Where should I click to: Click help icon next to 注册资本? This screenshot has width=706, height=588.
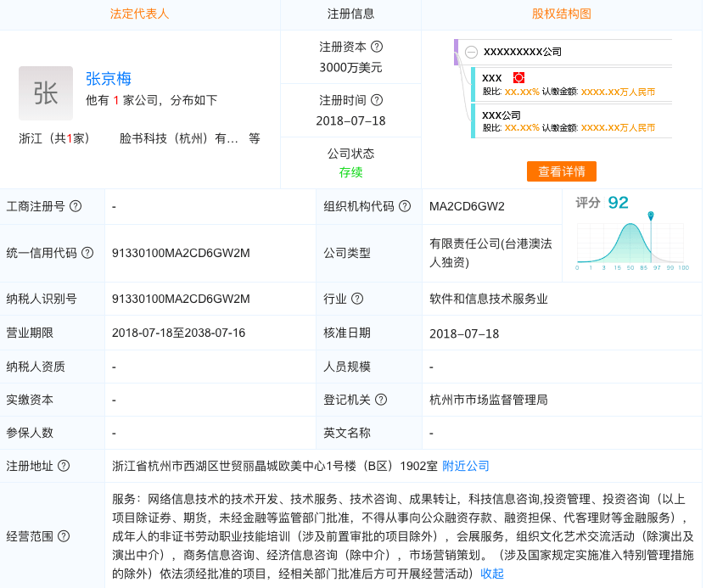tap(377, 47)
